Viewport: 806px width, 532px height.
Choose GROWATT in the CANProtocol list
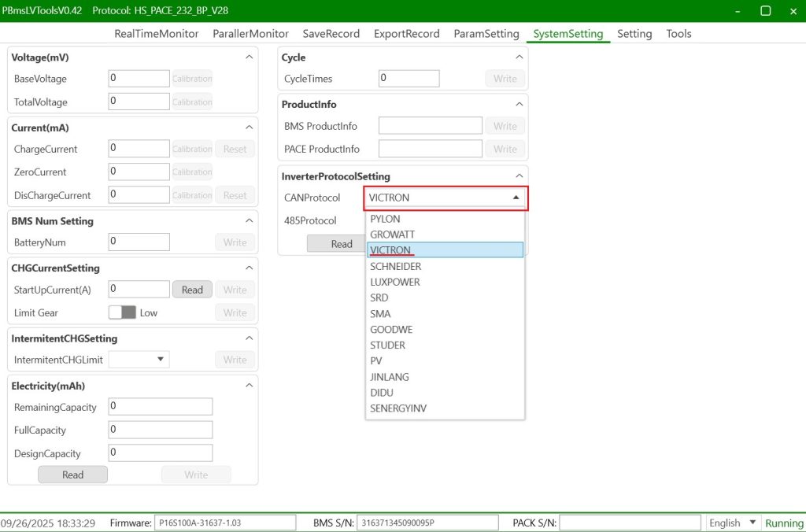coord(392,235)
